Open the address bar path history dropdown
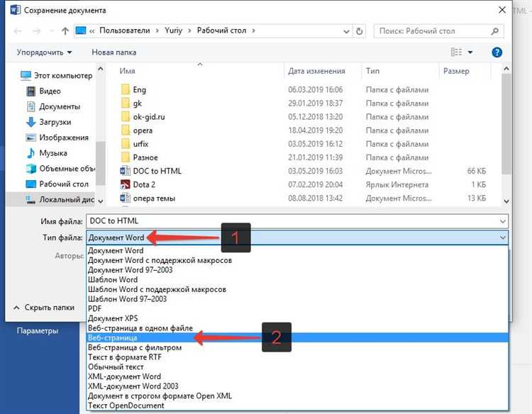 tap(345, 31)
